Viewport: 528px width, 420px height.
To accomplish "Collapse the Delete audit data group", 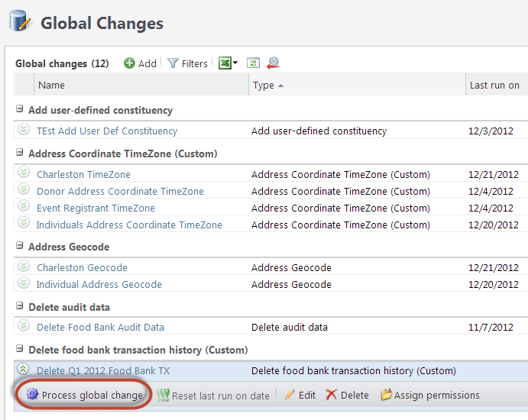I will pos(20,307).
